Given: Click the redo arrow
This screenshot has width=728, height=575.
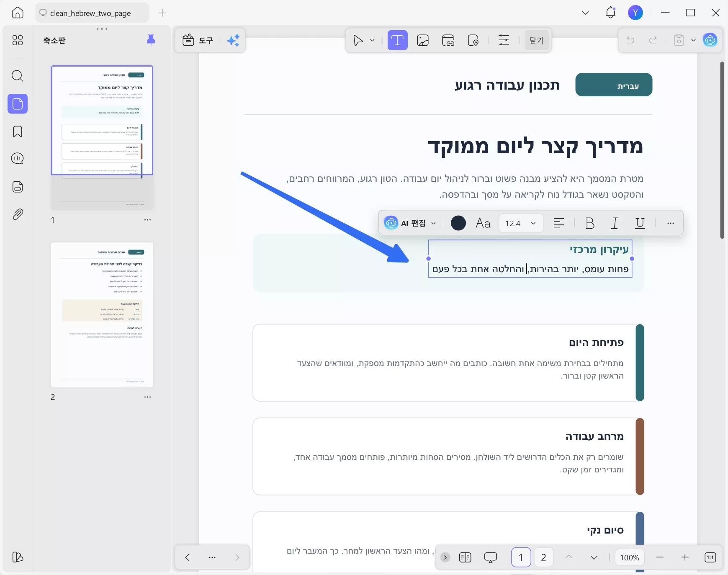Looking at the screenshot, I should click(653, 40).
